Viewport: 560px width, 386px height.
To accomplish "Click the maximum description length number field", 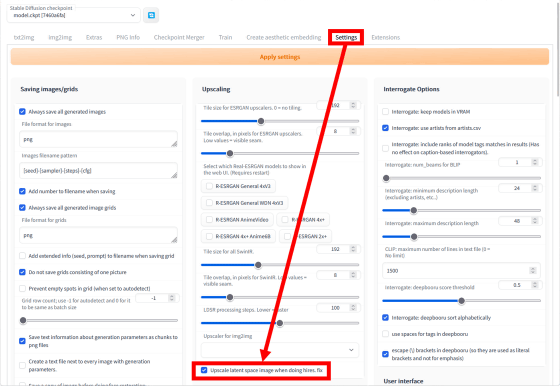I will point(519,221).
